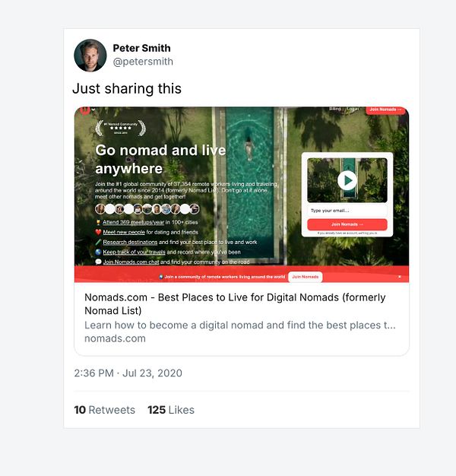This screenshot has width=456, height=476.
Task: Click the 'Learn how to become a digital nomad' description
Action: click(240, 325)
